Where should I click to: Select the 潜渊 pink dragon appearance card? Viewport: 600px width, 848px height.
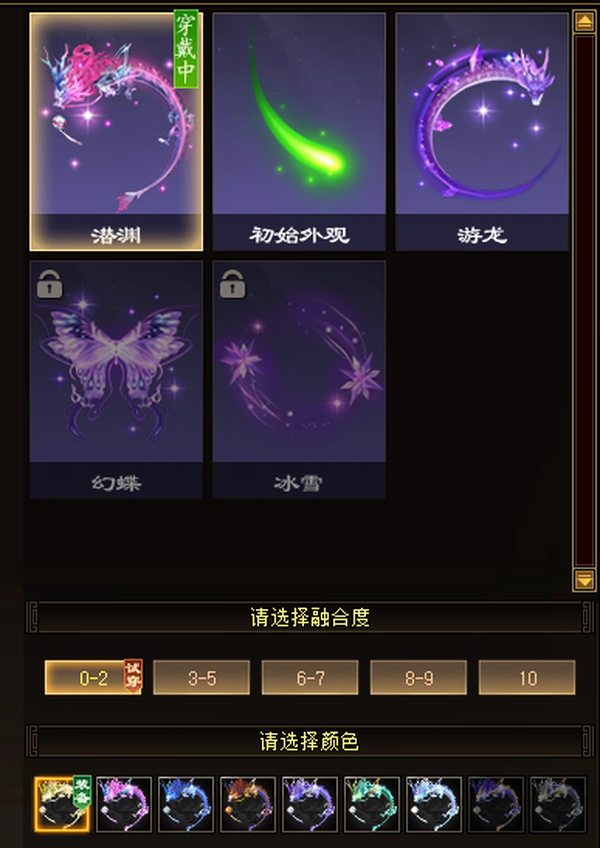tap(116, 131)
